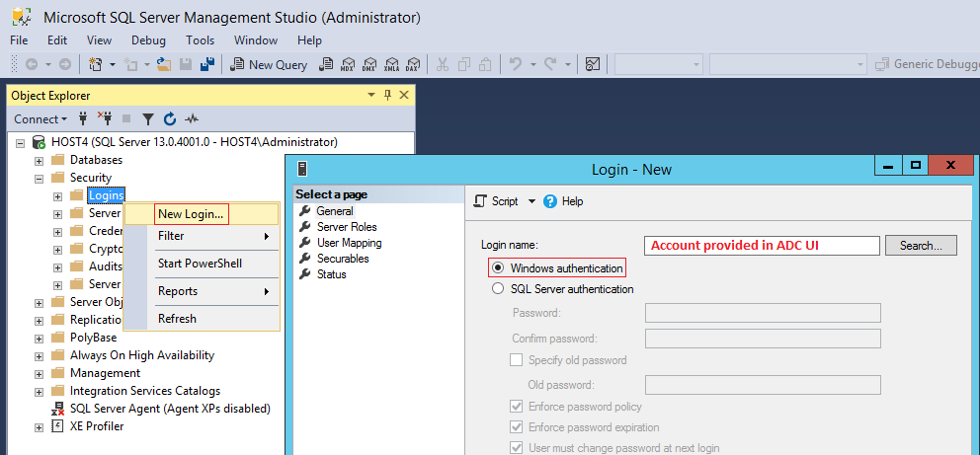Click the New Query toolbar button
Screen dimensions: 980x455
[x=269, y=64]
